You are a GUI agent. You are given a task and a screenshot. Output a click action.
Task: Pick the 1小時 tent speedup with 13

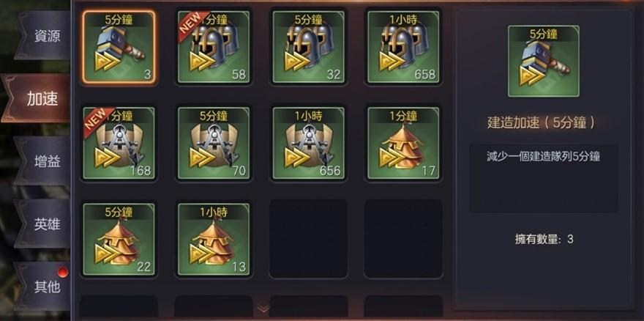[x=214, y=239]
